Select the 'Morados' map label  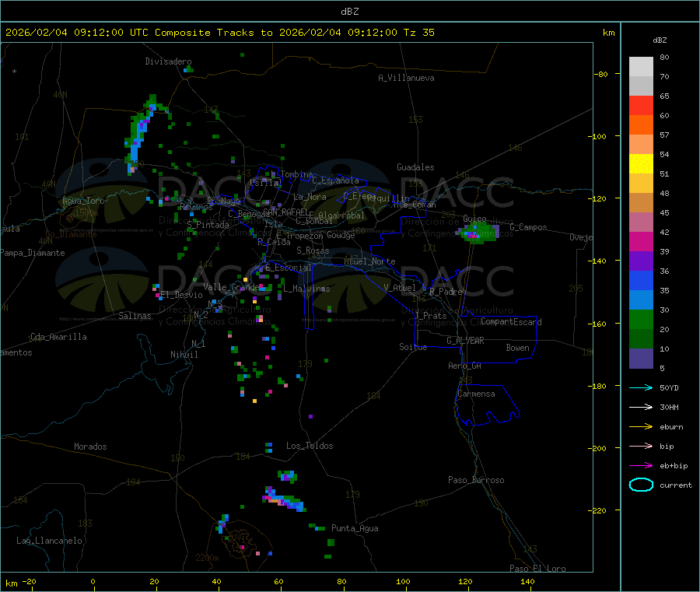[x=90, y=447]
